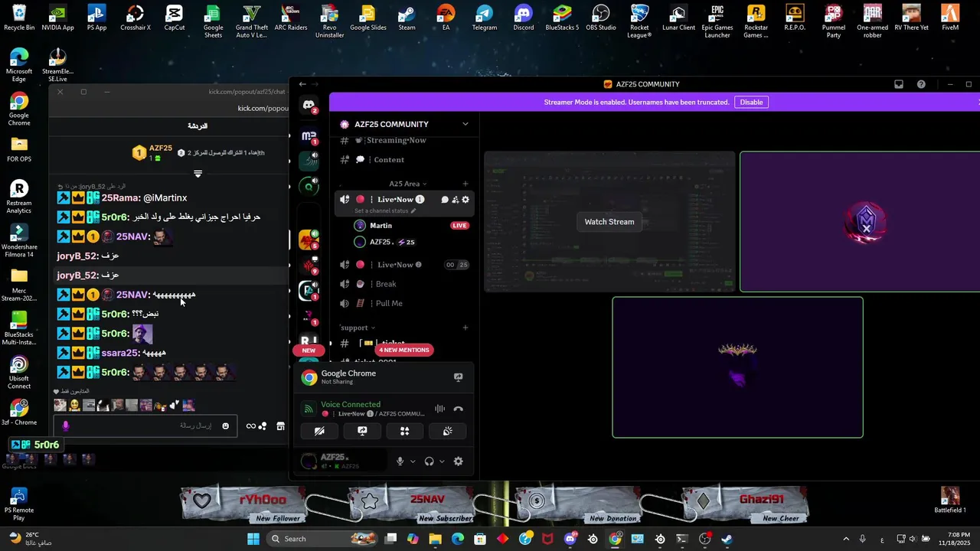
Task: Launch an activity from Discord voice panel
Action: click(x=405, y=431)
